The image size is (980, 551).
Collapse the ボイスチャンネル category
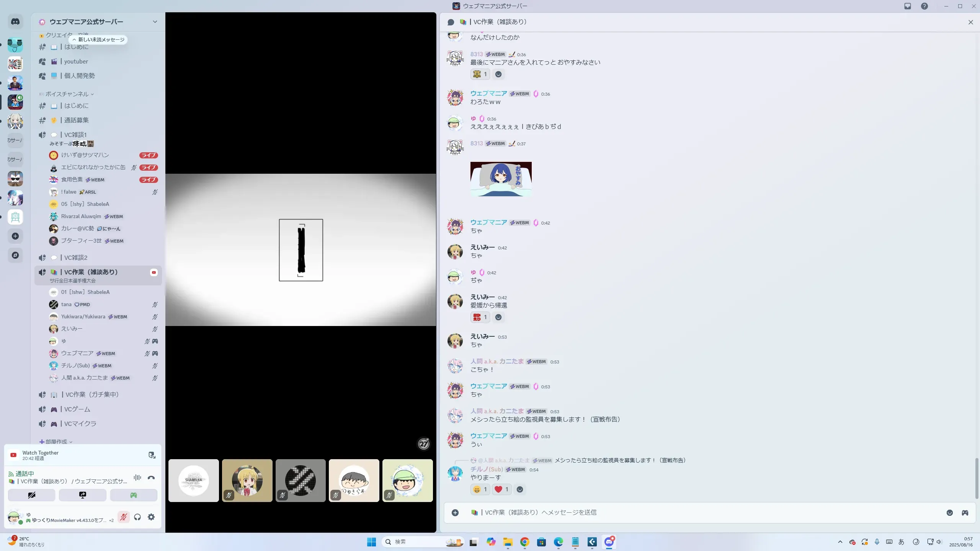coord(67,94)
